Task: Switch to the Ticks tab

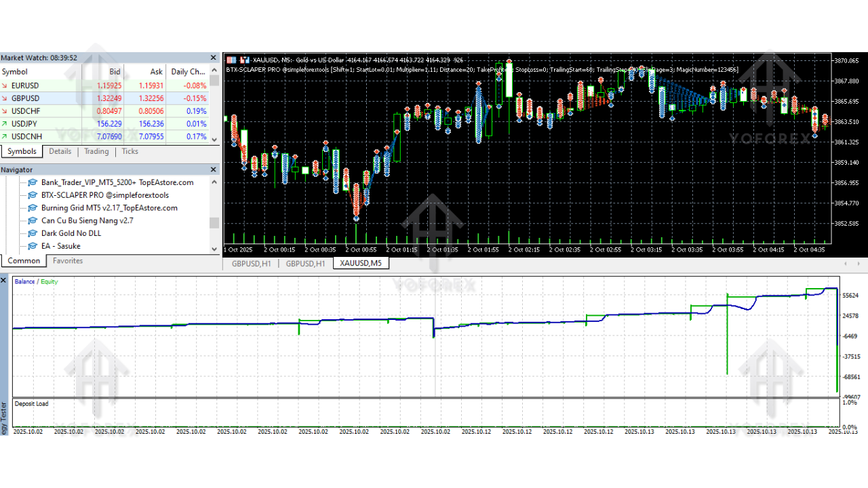Action: point(130,151)
